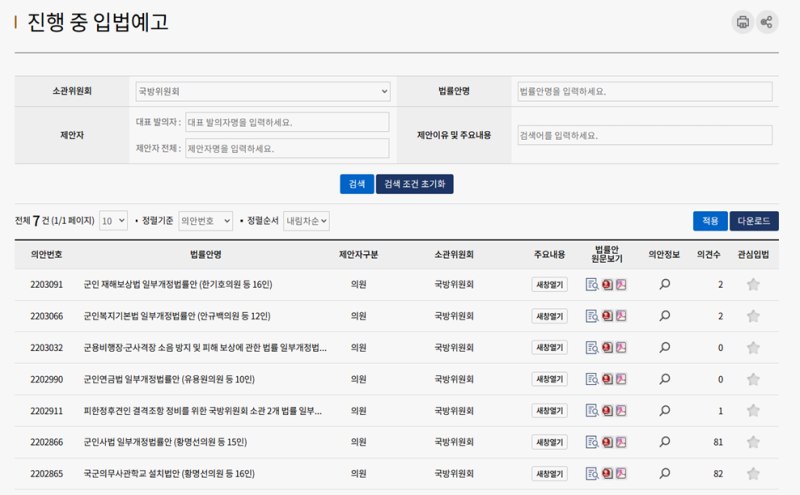The image size is (800, 495).
Task: Click the 검색 button
Action: [x=355, y=184]
